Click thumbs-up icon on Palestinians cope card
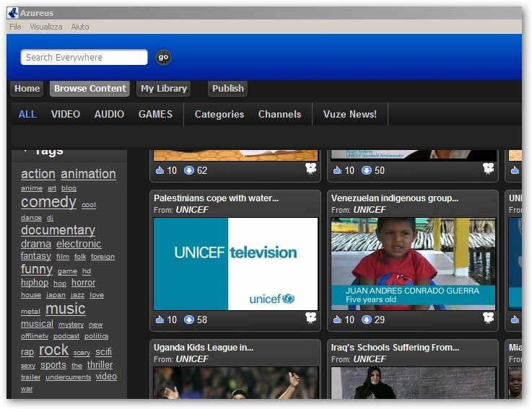 pos(160,320)
